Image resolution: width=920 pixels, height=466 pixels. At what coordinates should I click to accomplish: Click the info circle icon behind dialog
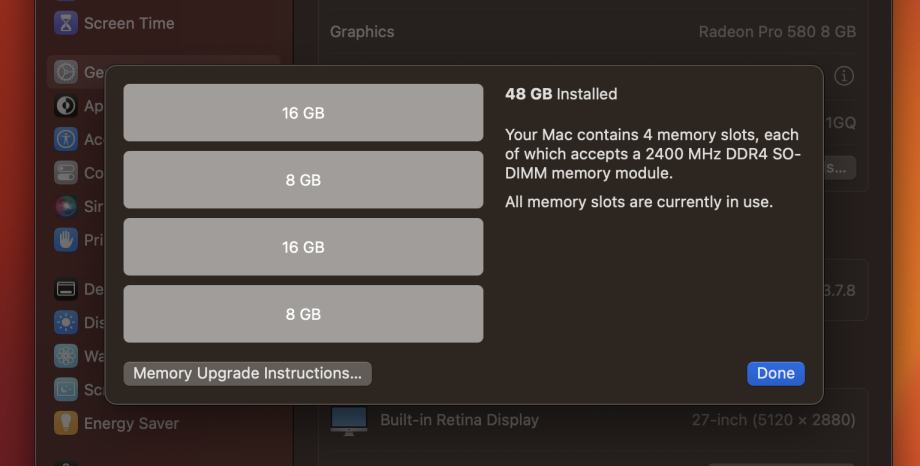tap(844, 76)
